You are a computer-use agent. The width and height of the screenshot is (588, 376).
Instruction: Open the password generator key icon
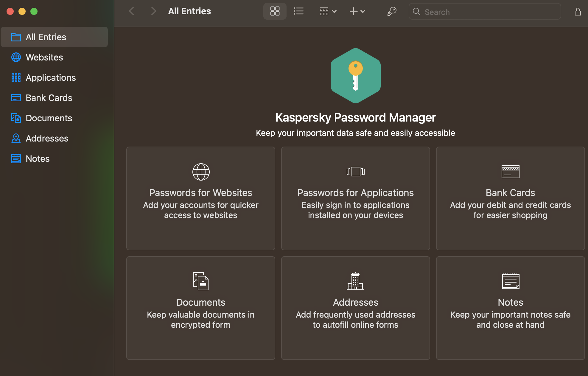pos(392,11)
